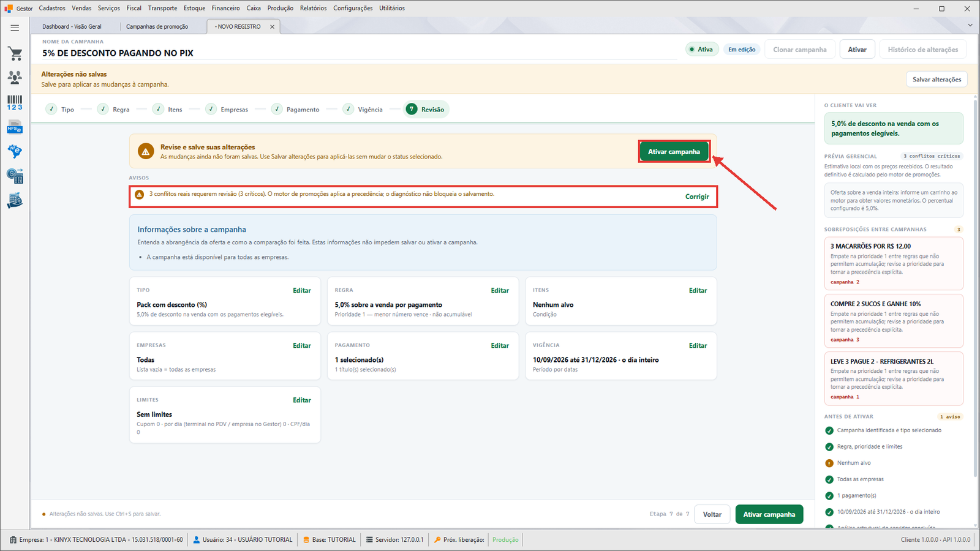Edit the Tipo card
980x551 pixels.
pos(302,291)
